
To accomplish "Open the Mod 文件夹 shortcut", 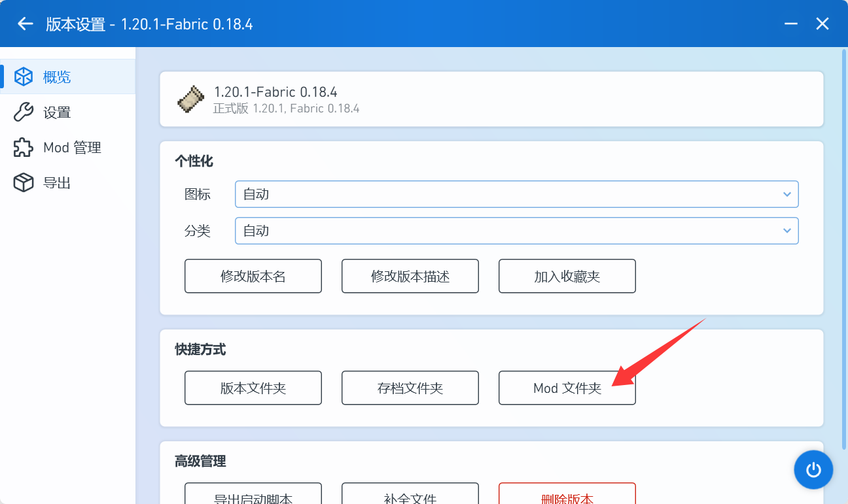I will tap(567, 388).
